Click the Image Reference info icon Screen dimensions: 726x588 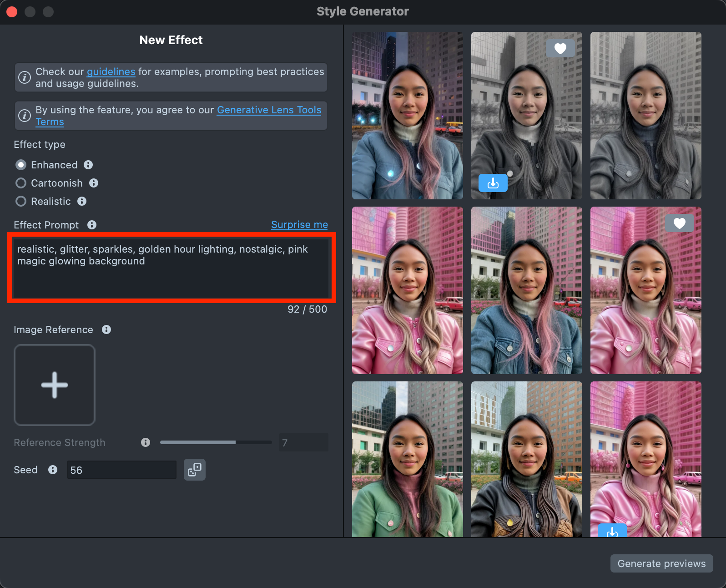click(106, 329)
